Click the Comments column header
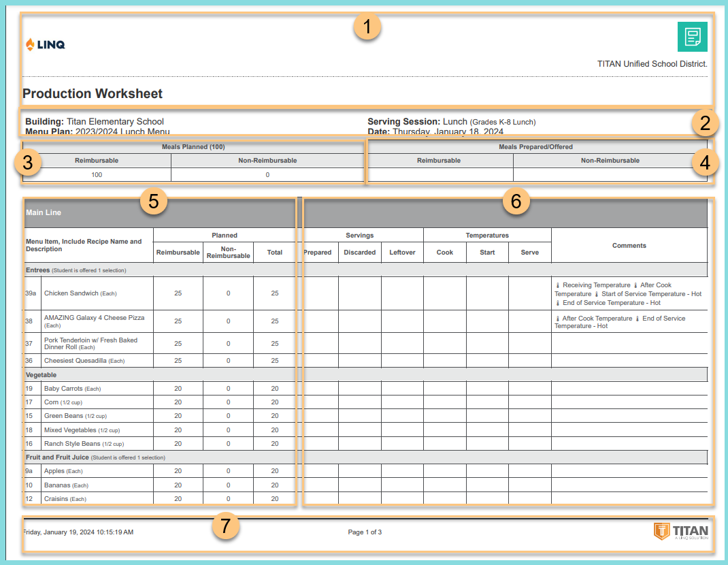The width and height of the screenshot is (728, 565). tap(629, 245)
